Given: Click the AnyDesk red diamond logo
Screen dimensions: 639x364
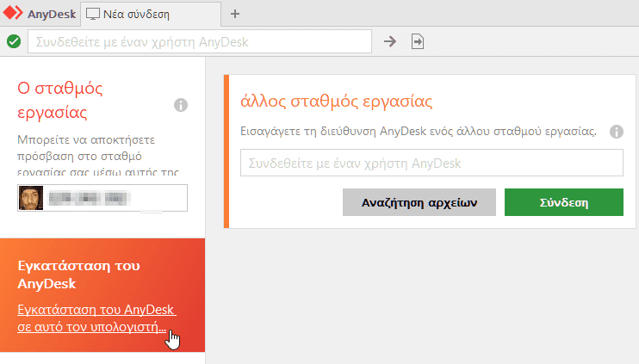Looking at the screenshot, I should [x=13, y=13].
